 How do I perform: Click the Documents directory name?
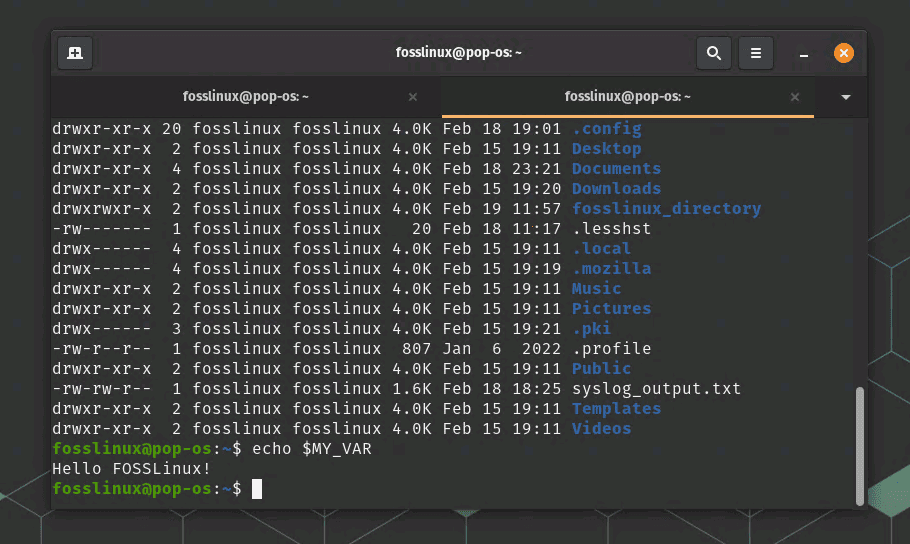coord(616,168)
